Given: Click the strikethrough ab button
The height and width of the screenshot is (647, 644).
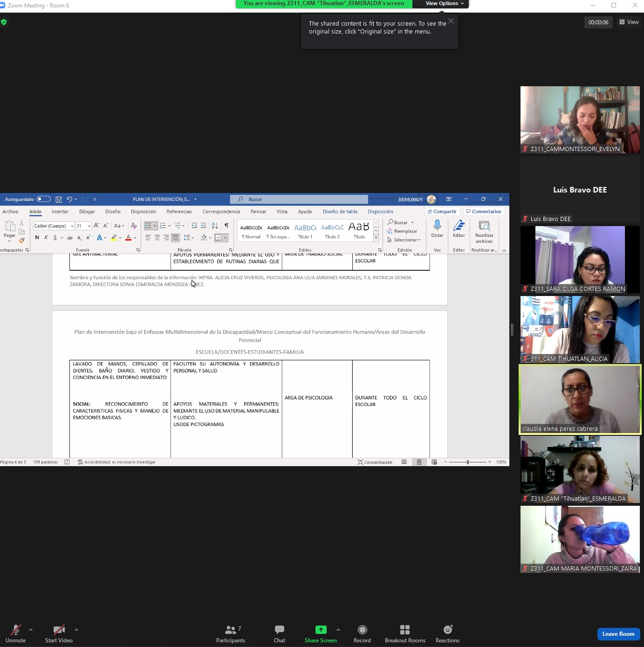Looking at the screenshot, I should pyautogui.click(x=70, y=238).
